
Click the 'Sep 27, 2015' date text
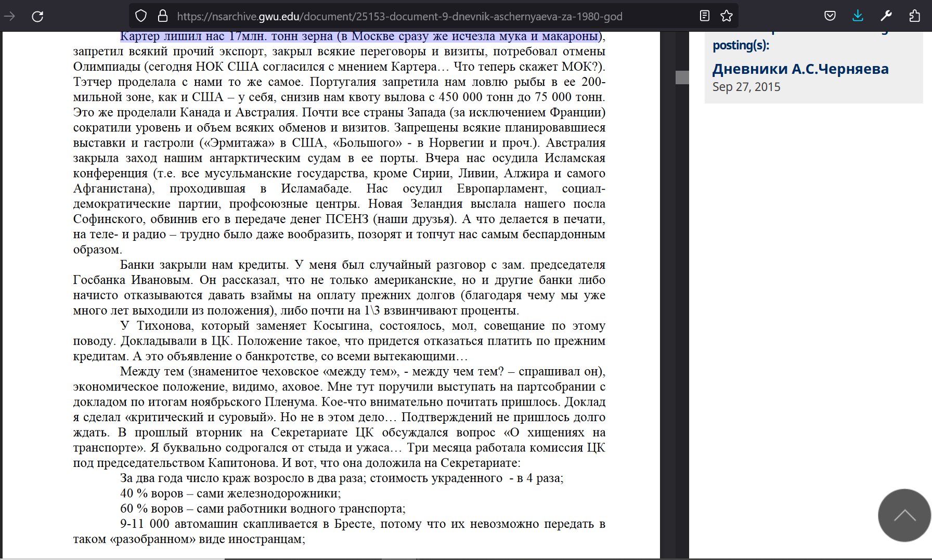(x=746, y=87)
